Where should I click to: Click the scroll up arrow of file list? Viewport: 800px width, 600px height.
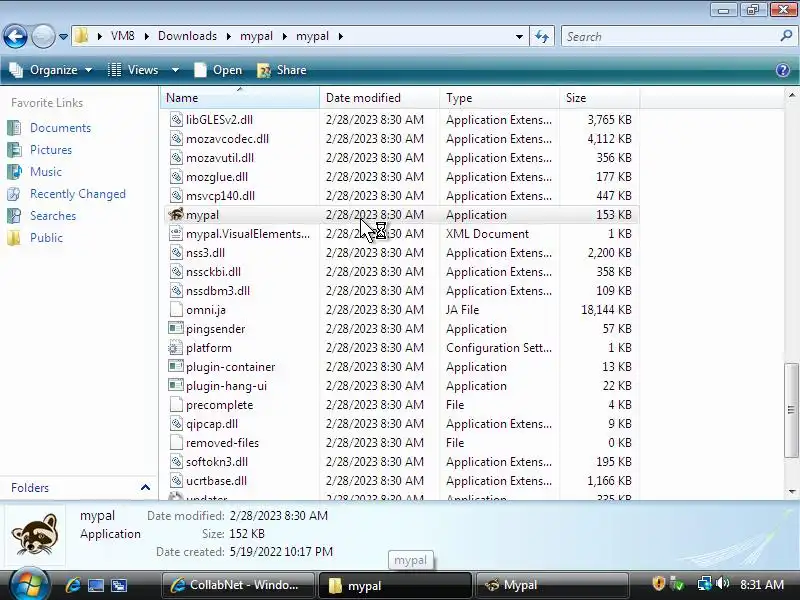(791, 95)
